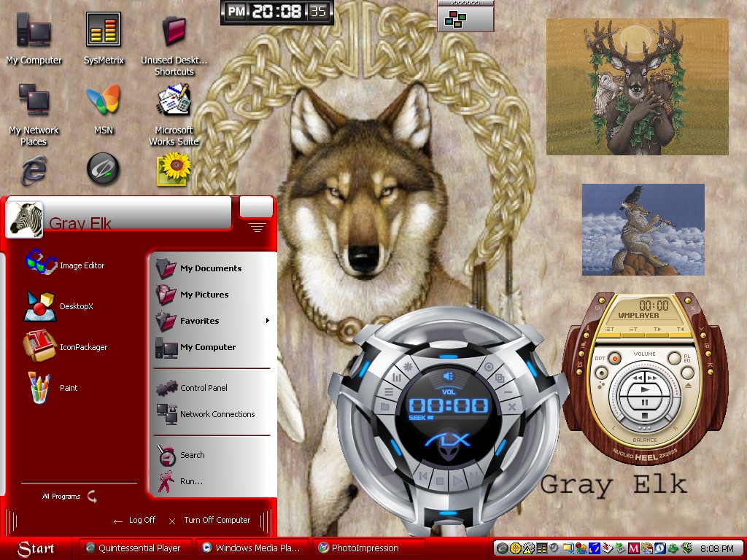Click Turn Off Computer
This screenshot has height=560, width=747.
[x=209, y=520]
